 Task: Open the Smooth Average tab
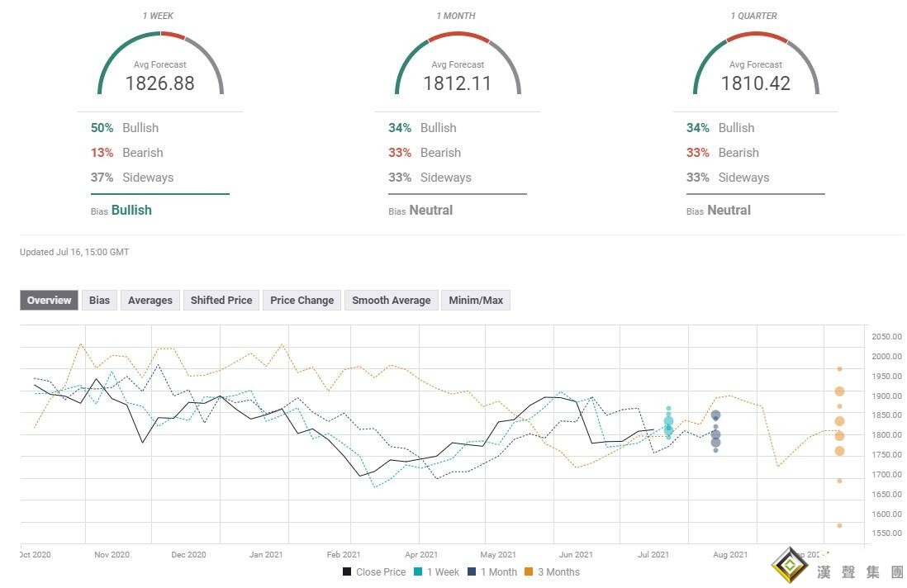[x=392, y=301]
